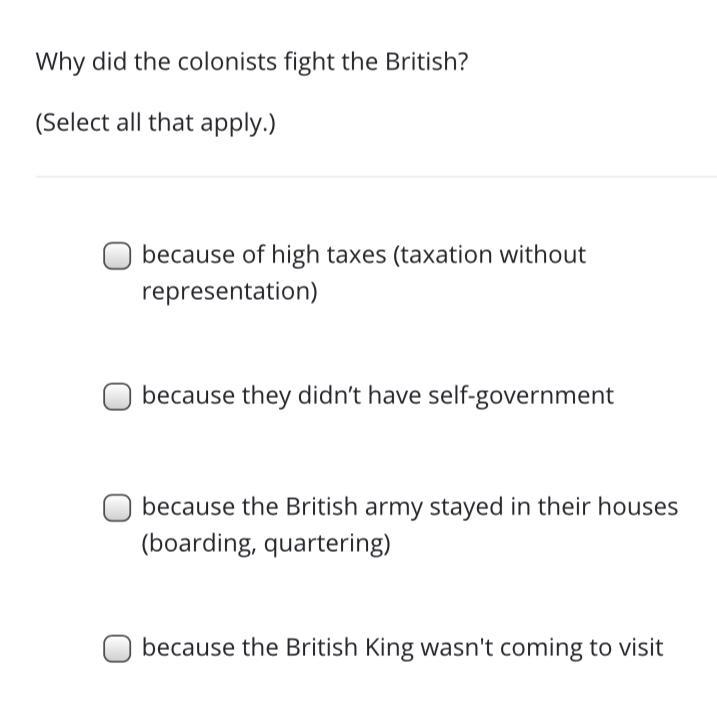The image size is (717, 717).
Task: Click the horizontal divider under the question
Action: point(376,176)
